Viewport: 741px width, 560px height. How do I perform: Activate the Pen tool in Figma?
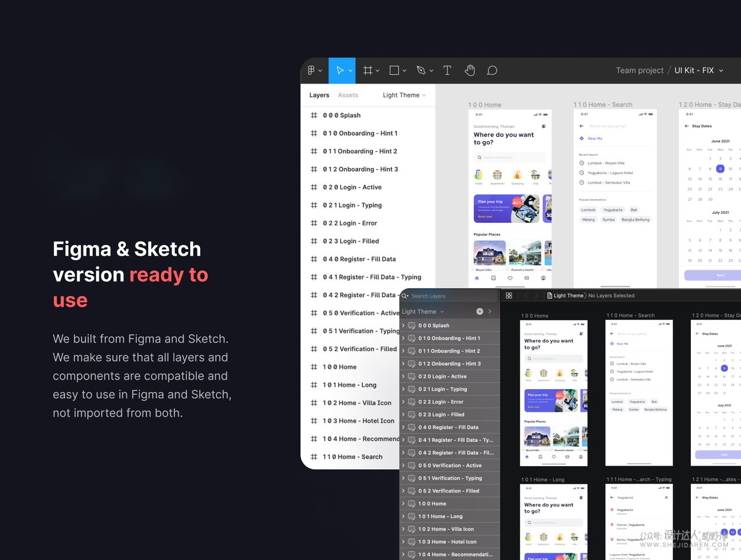point(421,71)
